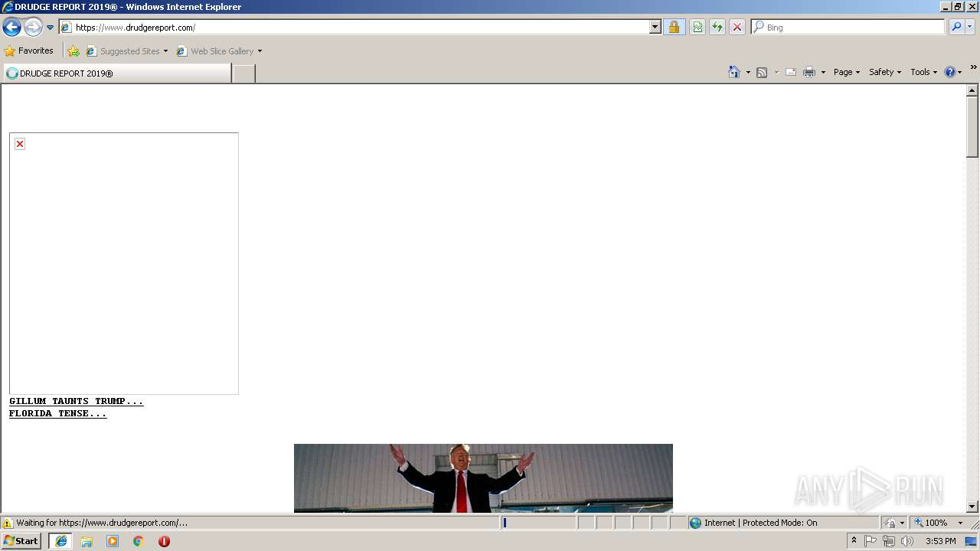Open Windows Explorer from the taskbar
Screen dimensions: 980x551
point(87,541)
